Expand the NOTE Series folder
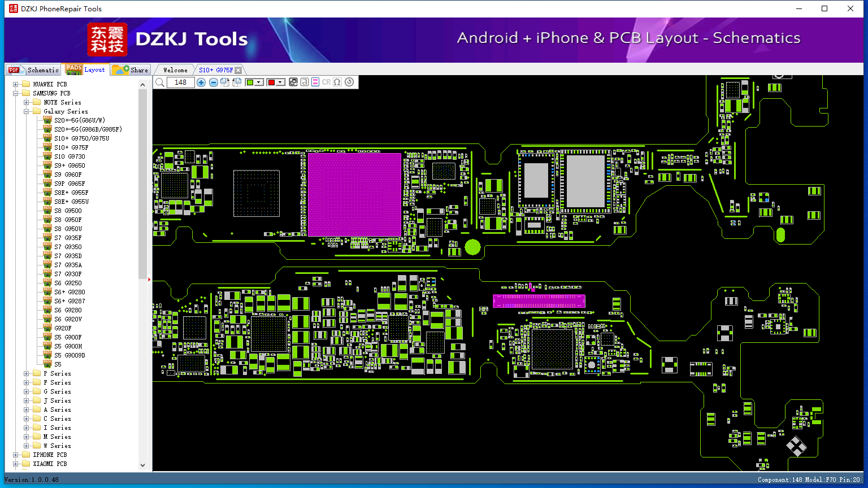 27,102
